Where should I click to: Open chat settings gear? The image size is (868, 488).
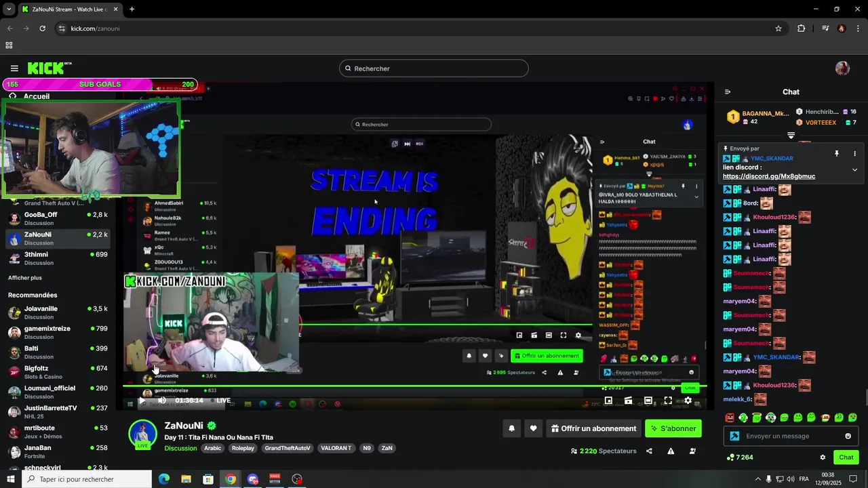click(x=823, y=457)
